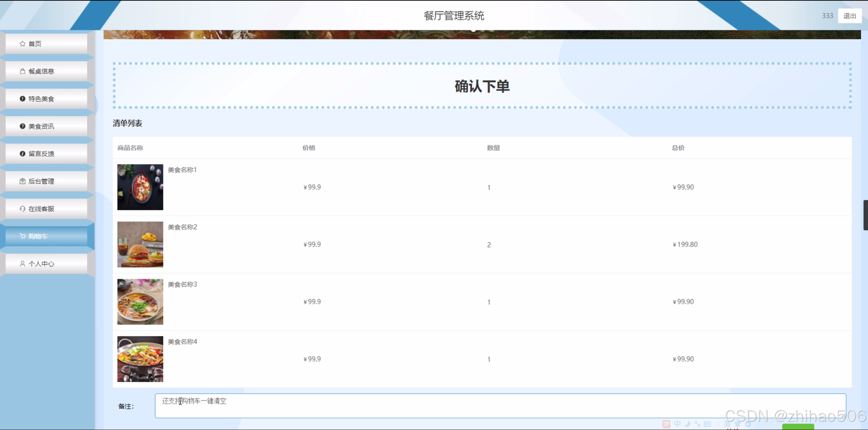This screenshot has height=430, width=868.
Task: Click the 退出 logout button
Action: click(x=849, y=16)
